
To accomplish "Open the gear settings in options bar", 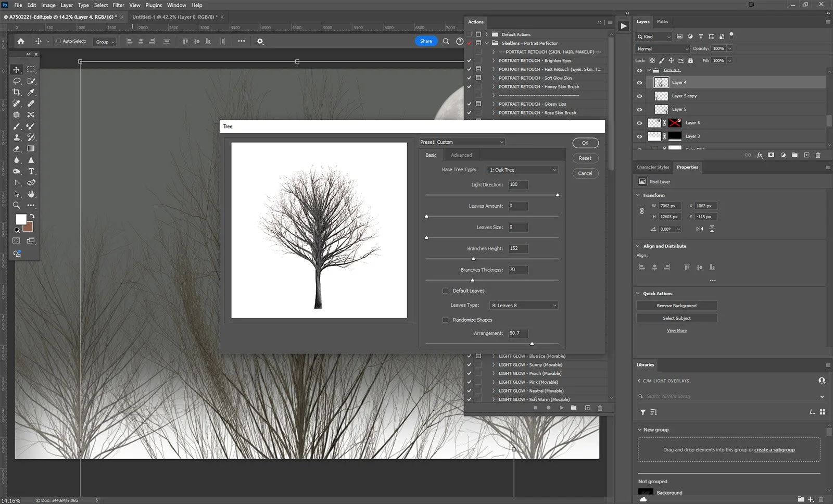I will click(260, 41).
